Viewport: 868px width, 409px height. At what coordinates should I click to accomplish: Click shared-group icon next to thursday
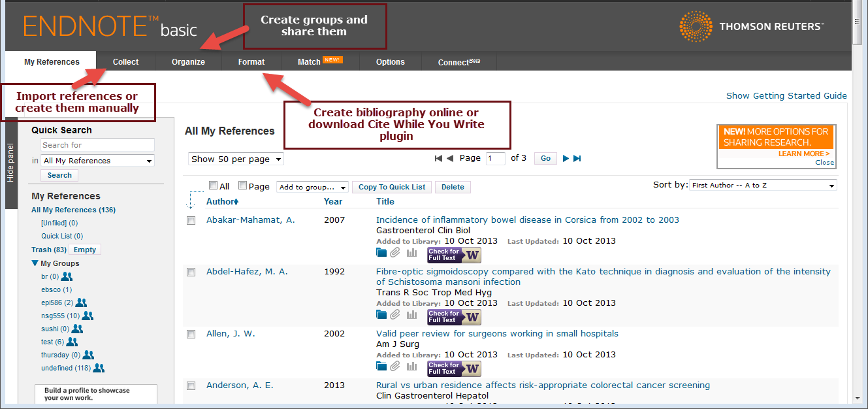88,355
